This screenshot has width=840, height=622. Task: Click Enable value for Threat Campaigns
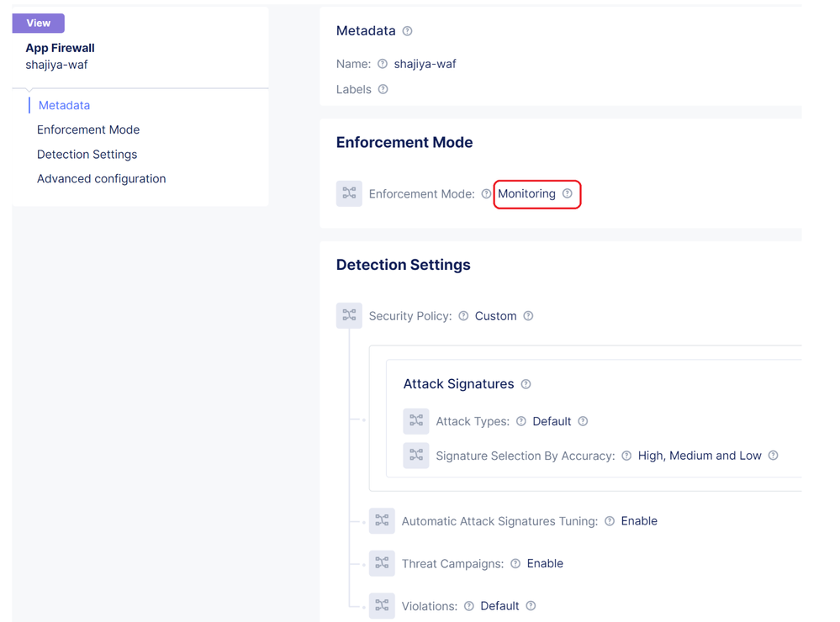(545, 564)
